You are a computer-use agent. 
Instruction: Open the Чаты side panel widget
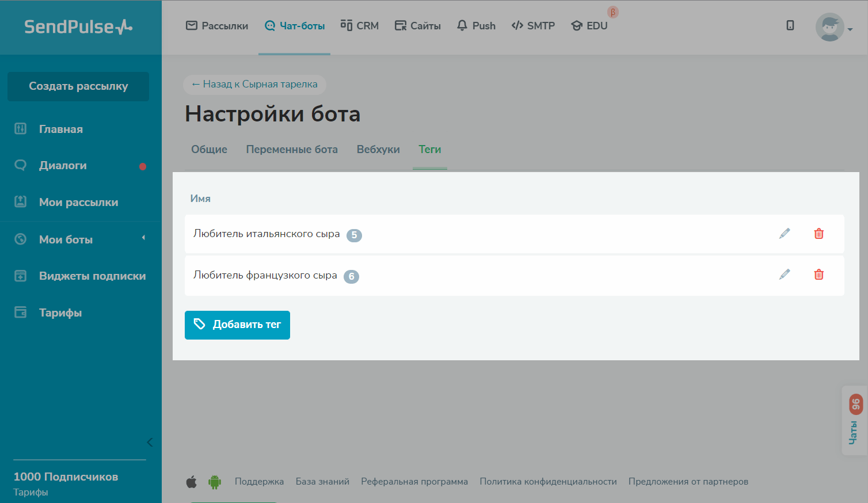pyautogui.click(x=854, y=420)
